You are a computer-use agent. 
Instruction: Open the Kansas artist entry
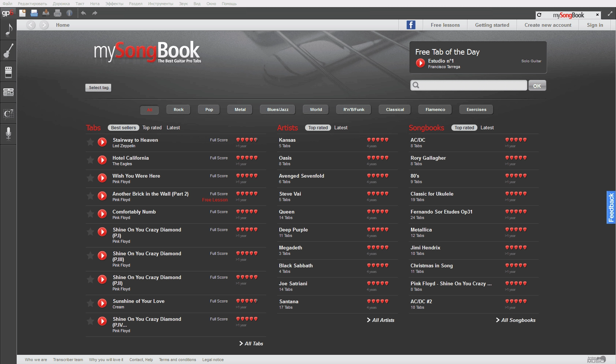[287, 140]
